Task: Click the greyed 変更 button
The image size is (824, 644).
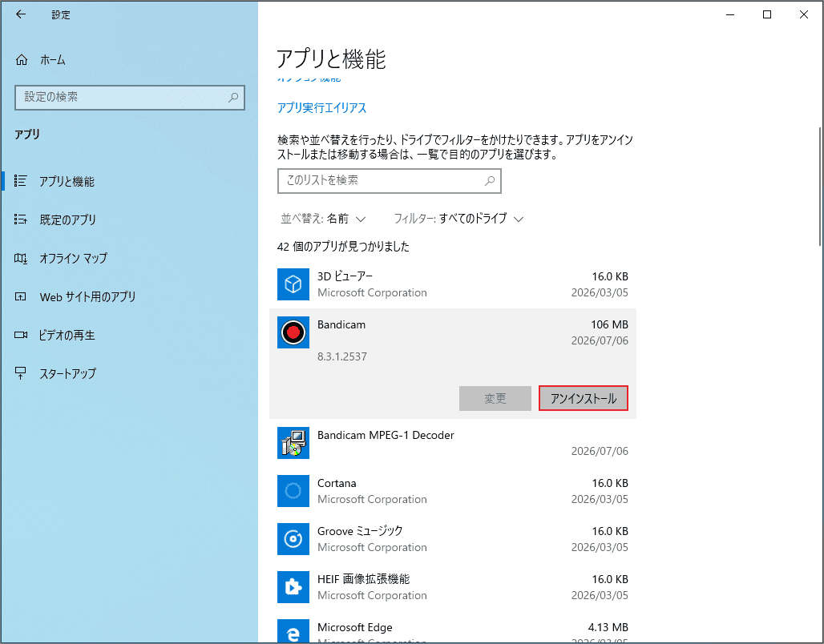Action: pyautogui.click(x=495, y=398)
